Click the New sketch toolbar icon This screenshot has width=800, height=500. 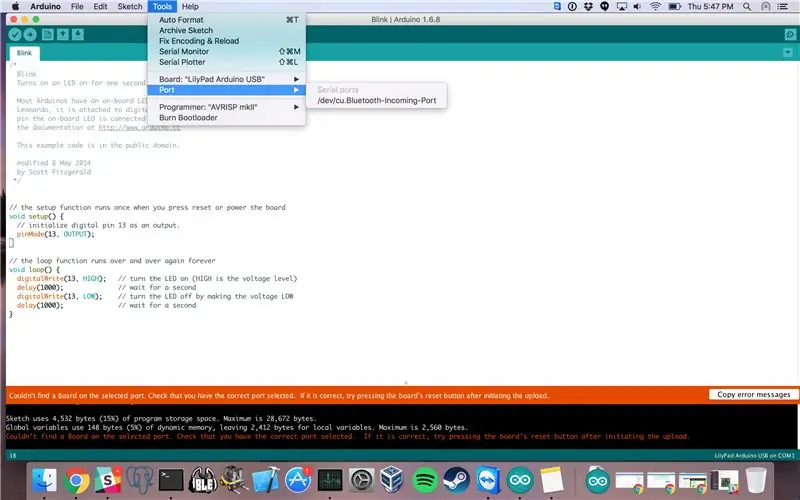(47, 34)
